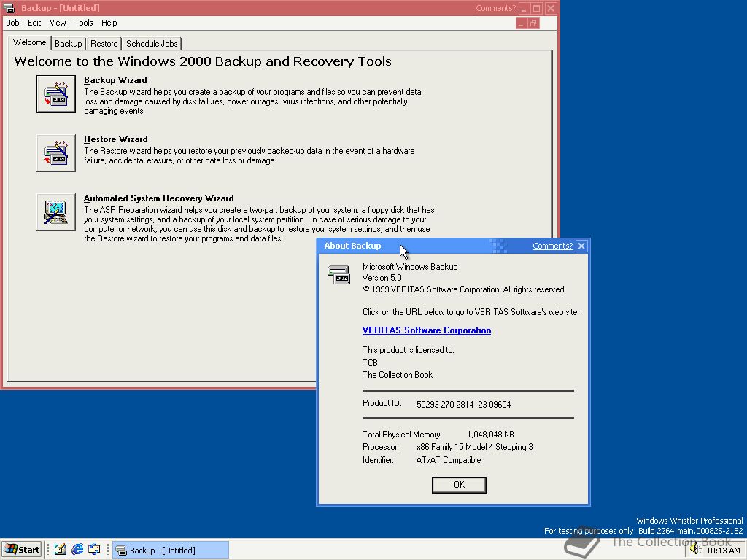Switch to the Restore tab
This screenshot has width=747, height=560.
coord(104,43)
